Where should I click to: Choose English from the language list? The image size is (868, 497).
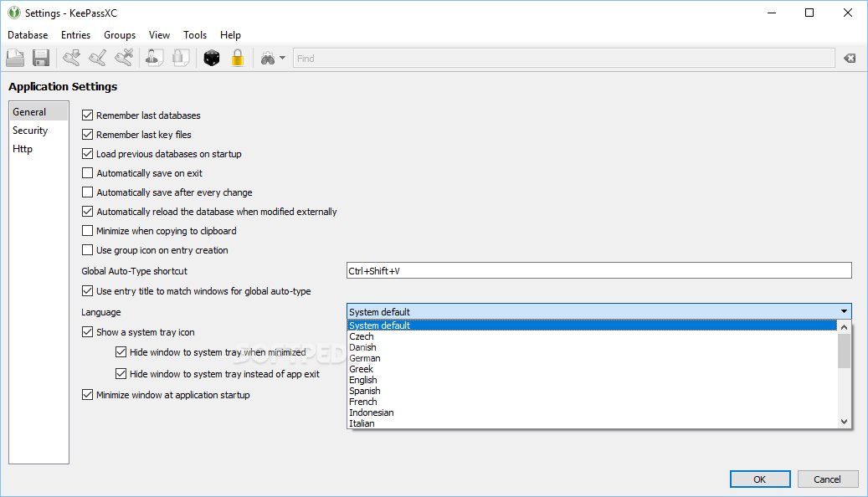pos(592,380)
